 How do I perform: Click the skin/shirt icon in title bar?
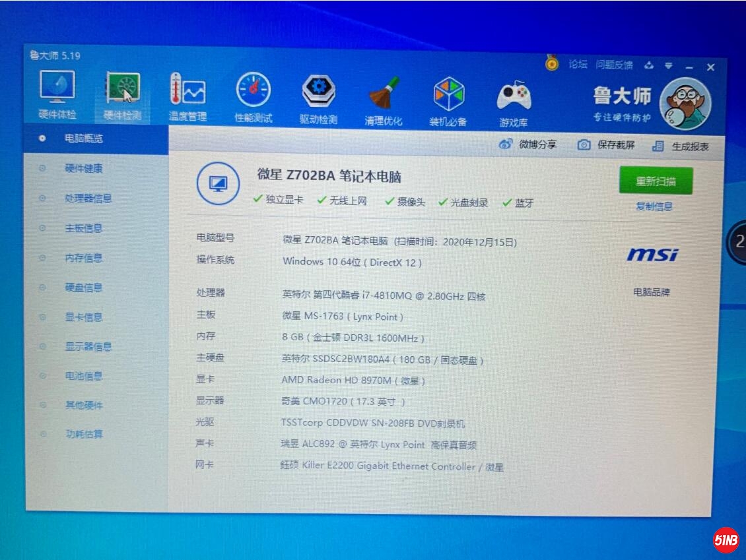point(649,65)
